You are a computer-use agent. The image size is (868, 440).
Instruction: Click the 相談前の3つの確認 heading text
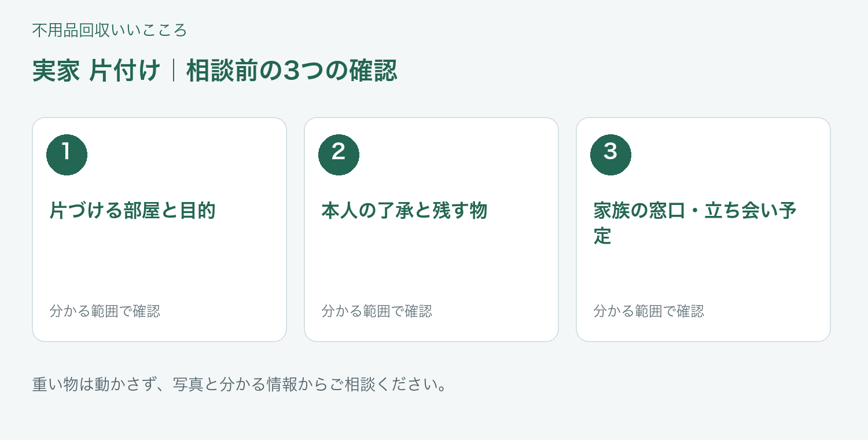[x=292, y=71]
